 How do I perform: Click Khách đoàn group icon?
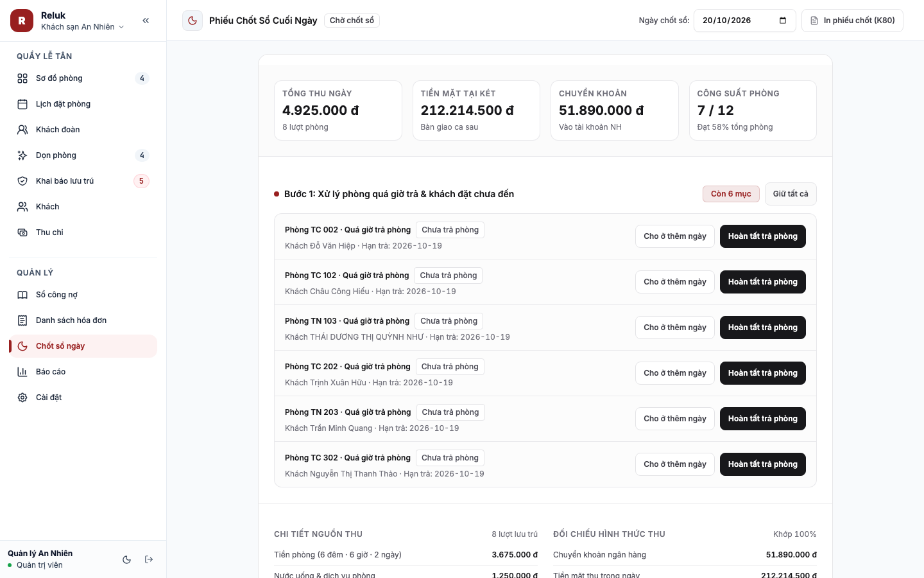tap(22, 130)
